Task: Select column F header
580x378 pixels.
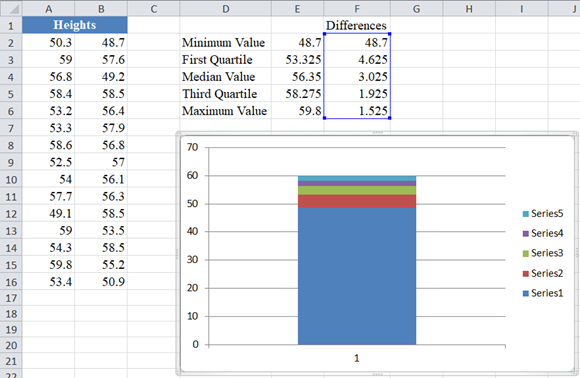Action: [x=357, y=9]
